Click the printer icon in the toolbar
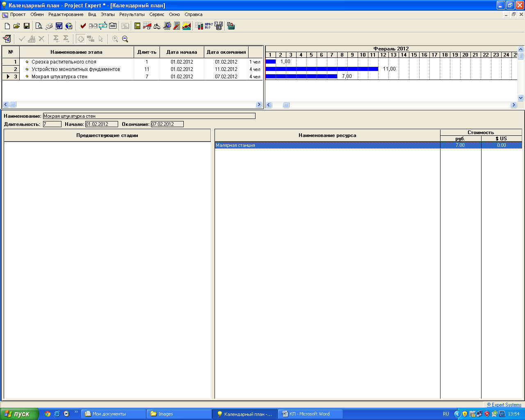Screen dimensions: 525x420 (49, 26)
